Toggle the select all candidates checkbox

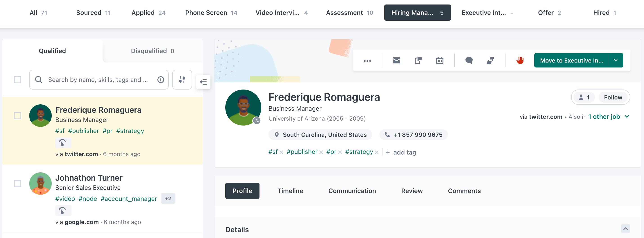tap(18, 79)
